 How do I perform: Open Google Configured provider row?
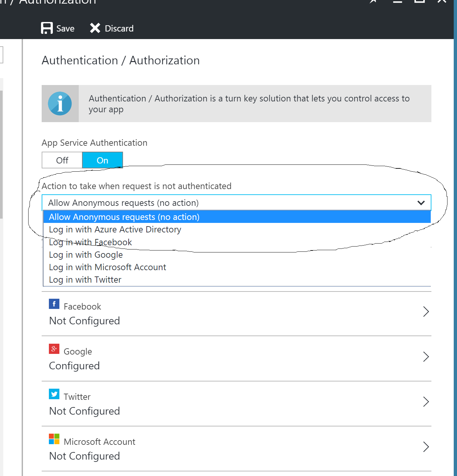coord(236,358)
